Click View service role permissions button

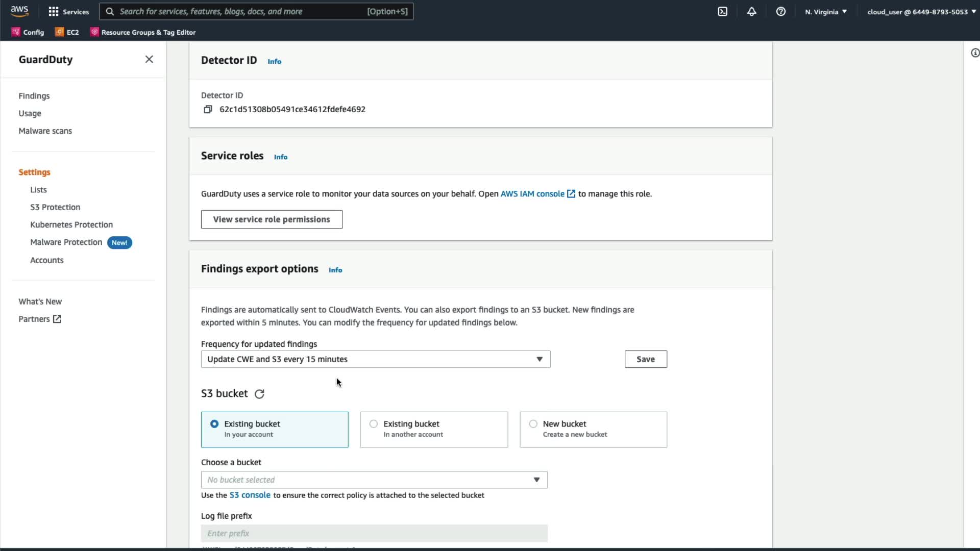(272, 219)
